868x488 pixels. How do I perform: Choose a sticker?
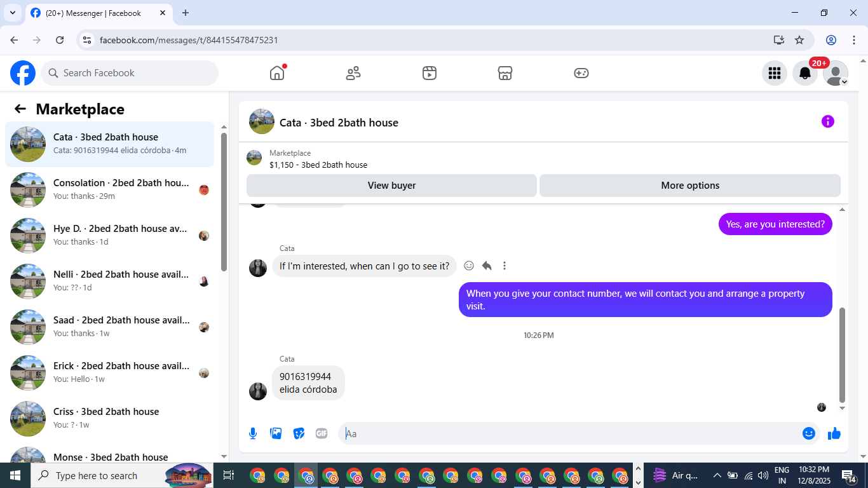point(299,433)
